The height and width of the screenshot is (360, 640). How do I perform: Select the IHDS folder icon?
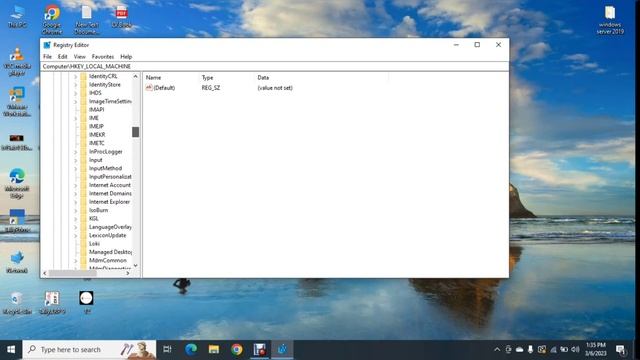(x=84, y=93)
